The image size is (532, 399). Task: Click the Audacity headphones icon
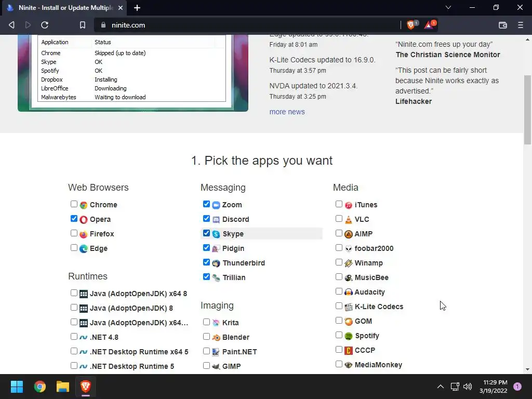(x=349, y=292)
